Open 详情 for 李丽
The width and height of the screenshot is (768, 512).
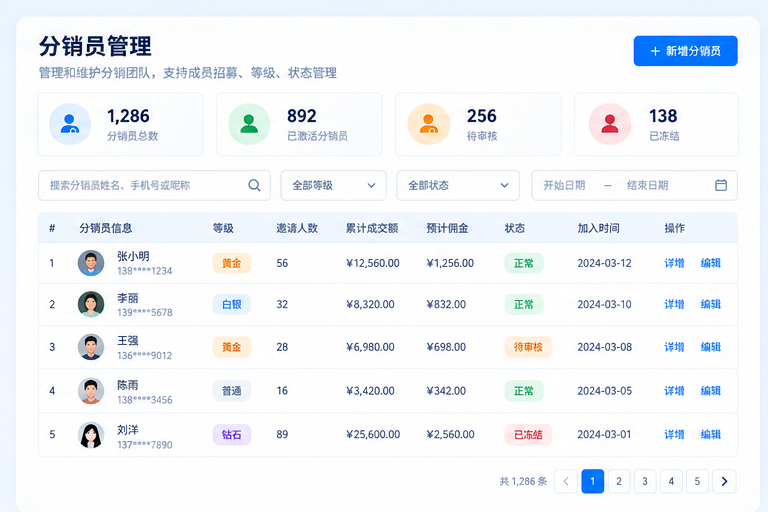[x=674, y=304]
